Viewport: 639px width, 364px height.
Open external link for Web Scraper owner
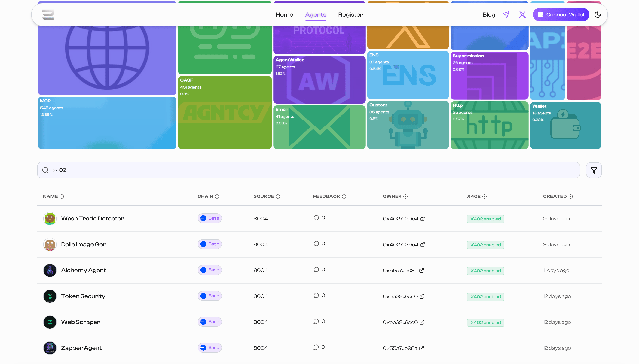422,322
